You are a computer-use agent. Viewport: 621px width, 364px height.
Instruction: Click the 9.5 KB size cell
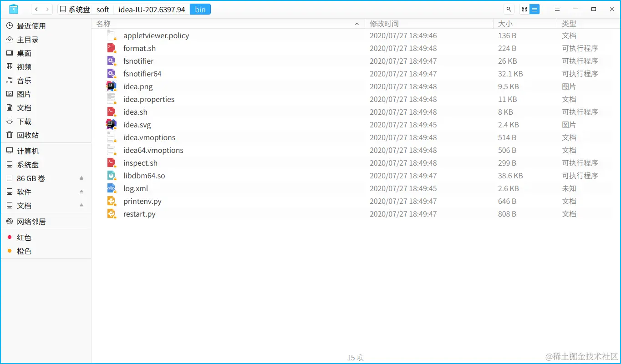509,86
